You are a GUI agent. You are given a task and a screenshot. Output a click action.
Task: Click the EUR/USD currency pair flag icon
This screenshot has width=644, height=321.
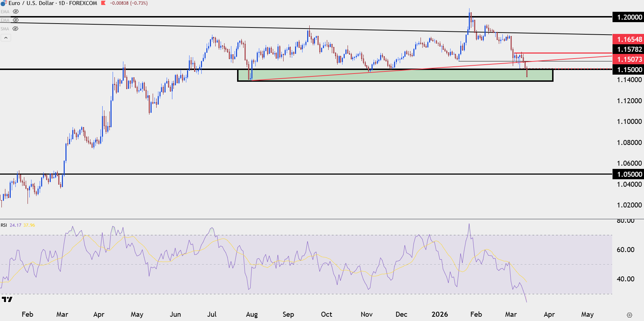pyautogui.click(x=4, y=3)
